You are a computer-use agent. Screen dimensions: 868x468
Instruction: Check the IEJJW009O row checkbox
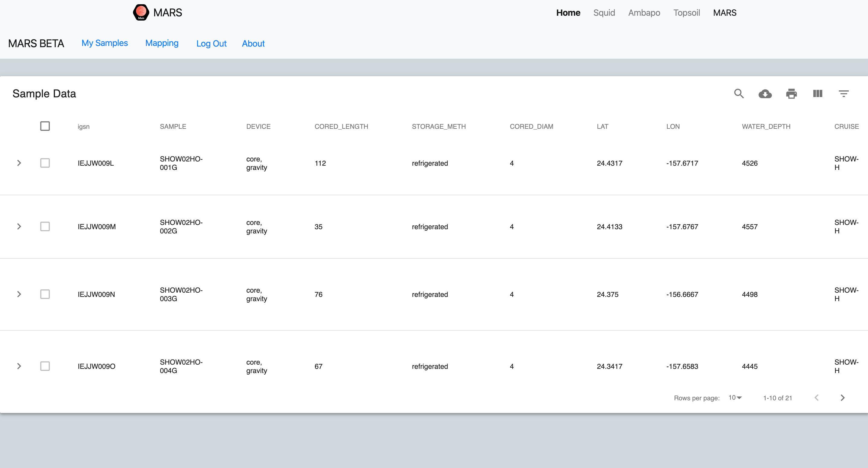point(45,366)
